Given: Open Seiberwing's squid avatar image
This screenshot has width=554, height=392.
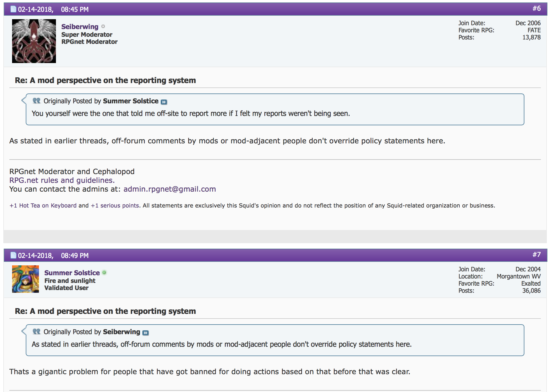Looking at the screenshot, I should pos(34,41).
